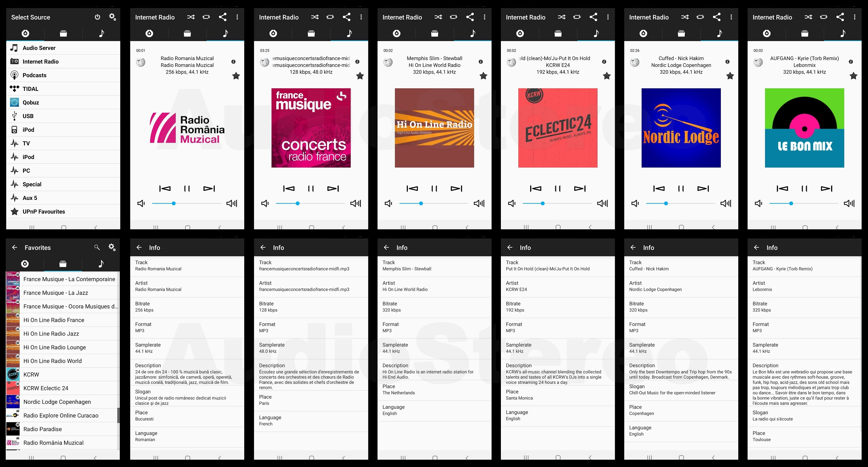868x467 pixels.
Task: Adjust volume slider on Hi On Line Radio screen
Action: click(x=434, y=203)
